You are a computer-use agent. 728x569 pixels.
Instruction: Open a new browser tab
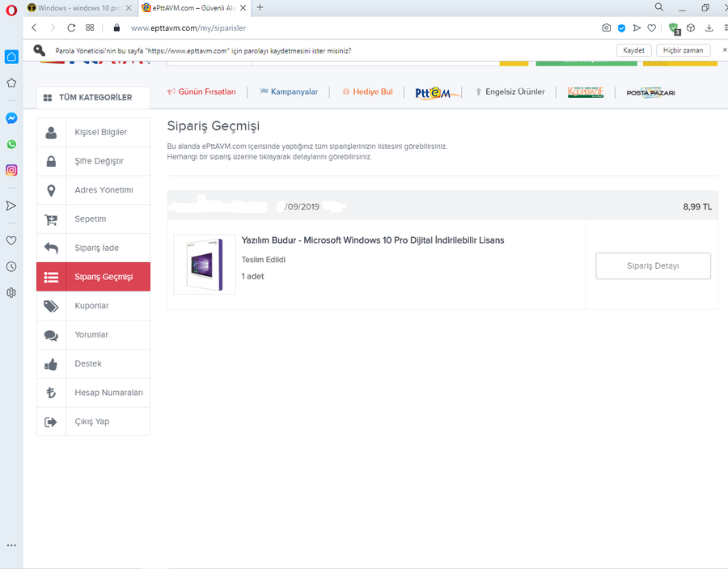tap(260, 7)
